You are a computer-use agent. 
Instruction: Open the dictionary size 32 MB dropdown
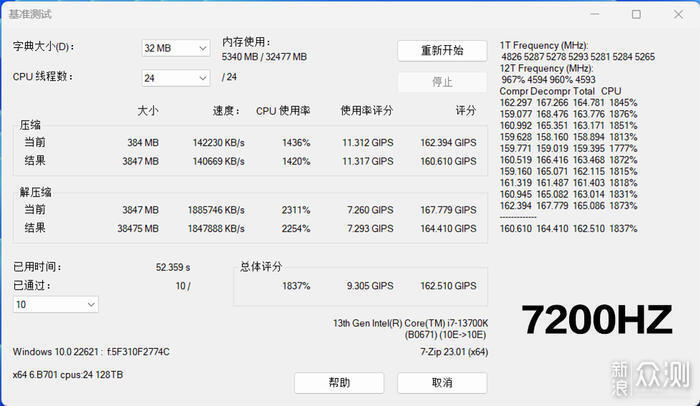coord(176,48)
